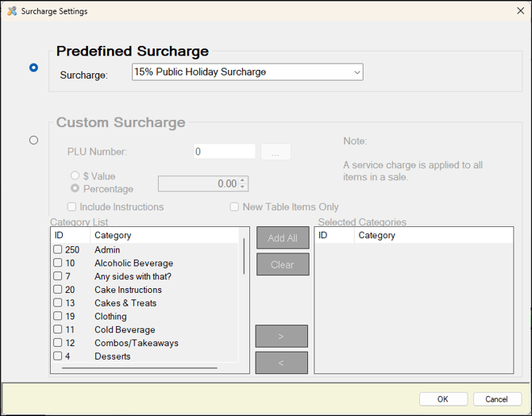This screenshot has height=416, width=532.
Task: Check the Desserts category checkbox
Action: click(58, 356)
